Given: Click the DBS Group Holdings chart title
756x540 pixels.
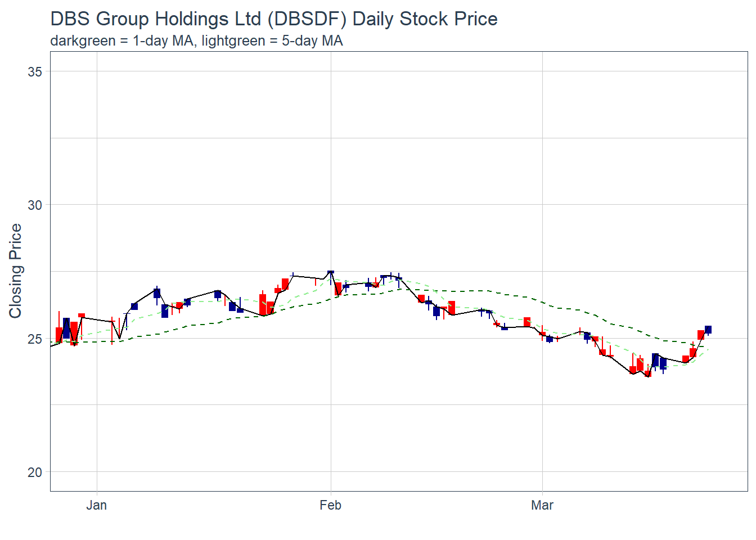Looking at the screenshot, I should click(273, 19).
